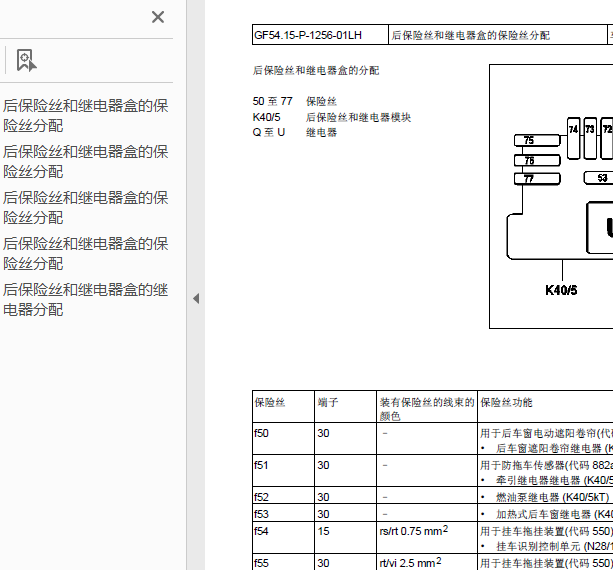Click fuse 77 in the diagram

pos(537,179)
